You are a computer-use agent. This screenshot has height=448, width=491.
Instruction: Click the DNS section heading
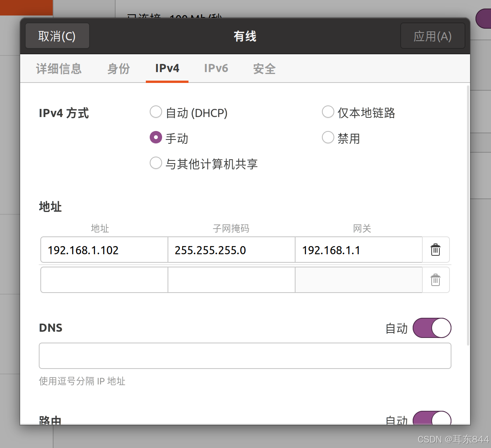click(x=51, y=328)
